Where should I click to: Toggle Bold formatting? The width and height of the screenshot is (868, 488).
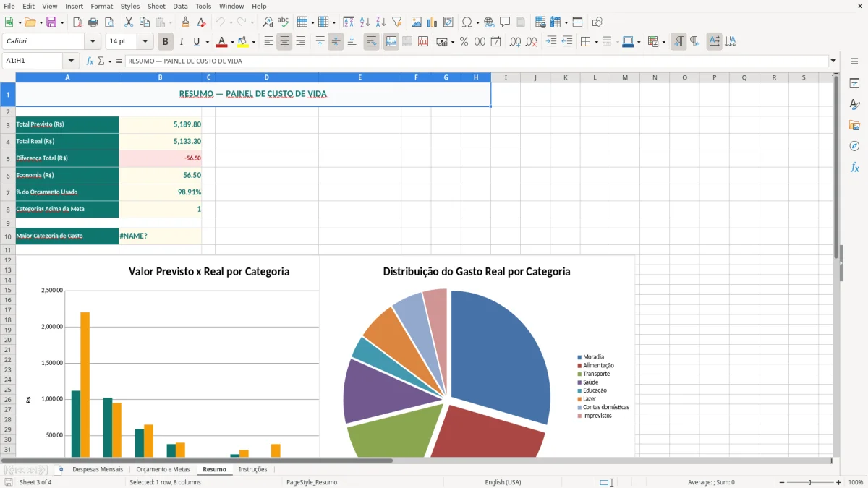[166, 42]
